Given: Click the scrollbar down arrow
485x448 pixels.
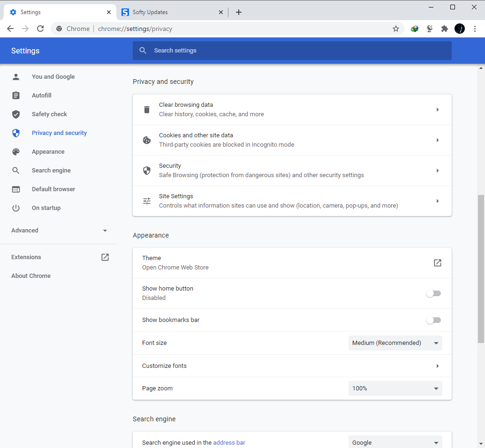Looking at the screenshot, I should 481,444.
